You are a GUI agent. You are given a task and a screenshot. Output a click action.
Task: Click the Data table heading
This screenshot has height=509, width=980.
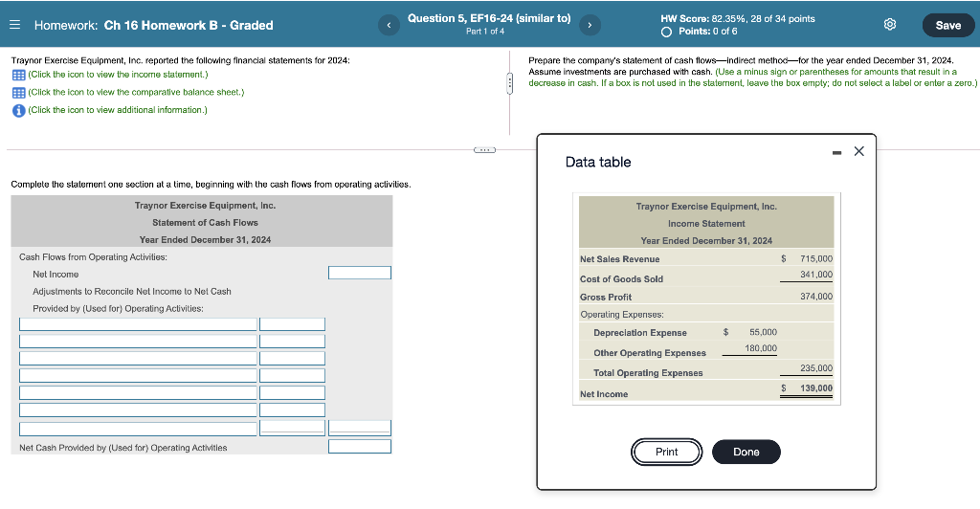tap(598, 163)
